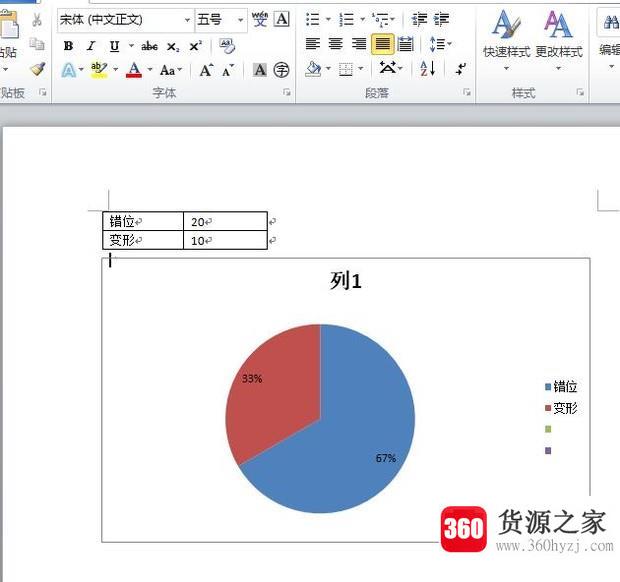
Task: Click decrease indent icon
Action: point(420,19)
